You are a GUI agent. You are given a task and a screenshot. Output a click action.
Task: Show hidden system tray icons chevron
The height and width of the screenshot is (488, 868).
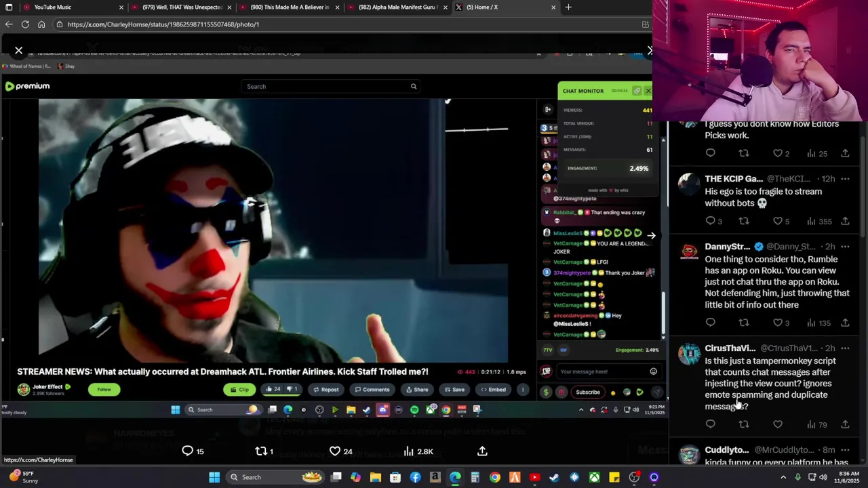pos(783,477)
